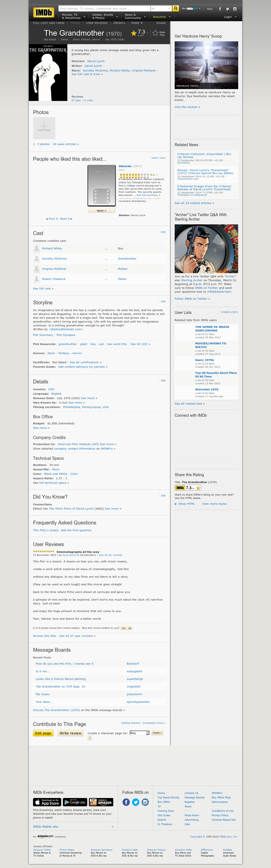Click the question mark help button below Create
Image resolution: width=271 pixels, height=868 pixels.
click(x=89, y=738)
